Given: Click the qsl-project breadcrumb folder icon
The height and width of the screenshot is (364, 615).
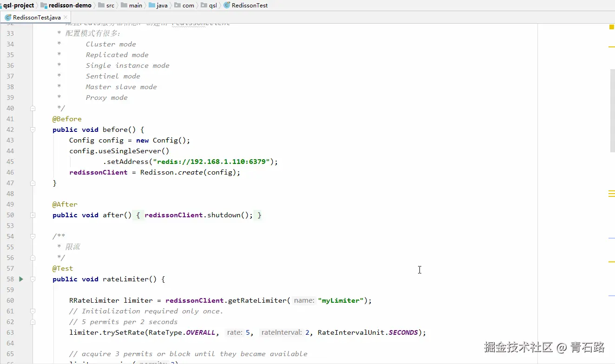Looking at the screenshot, I should point(0,6).
